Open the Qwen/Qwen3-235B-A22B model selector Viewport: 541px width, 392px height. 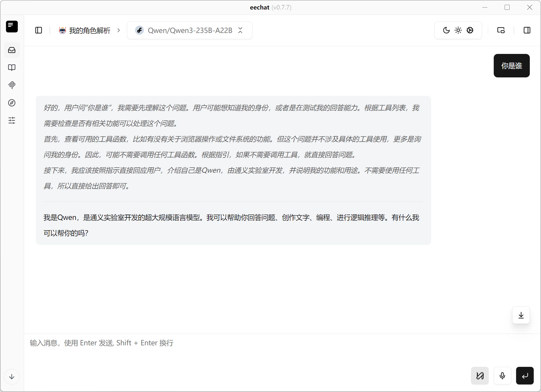(x=189, y=30)
